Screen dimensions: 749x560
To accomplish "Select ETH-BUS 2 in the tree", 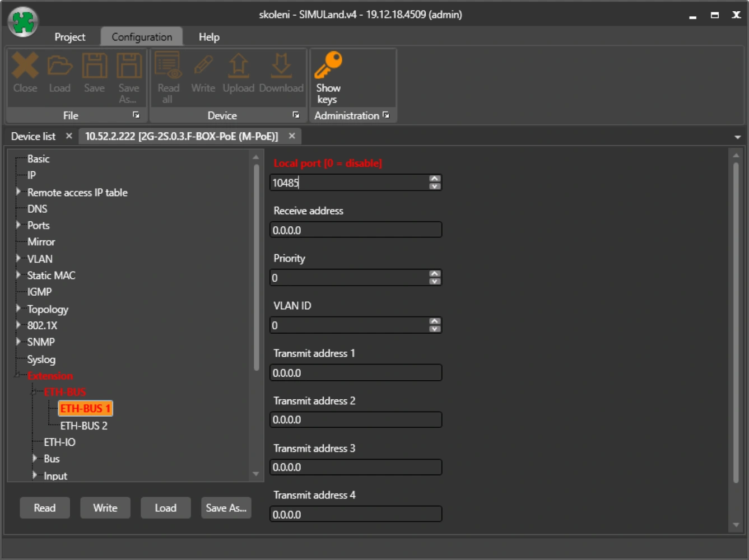I will 83,426.
